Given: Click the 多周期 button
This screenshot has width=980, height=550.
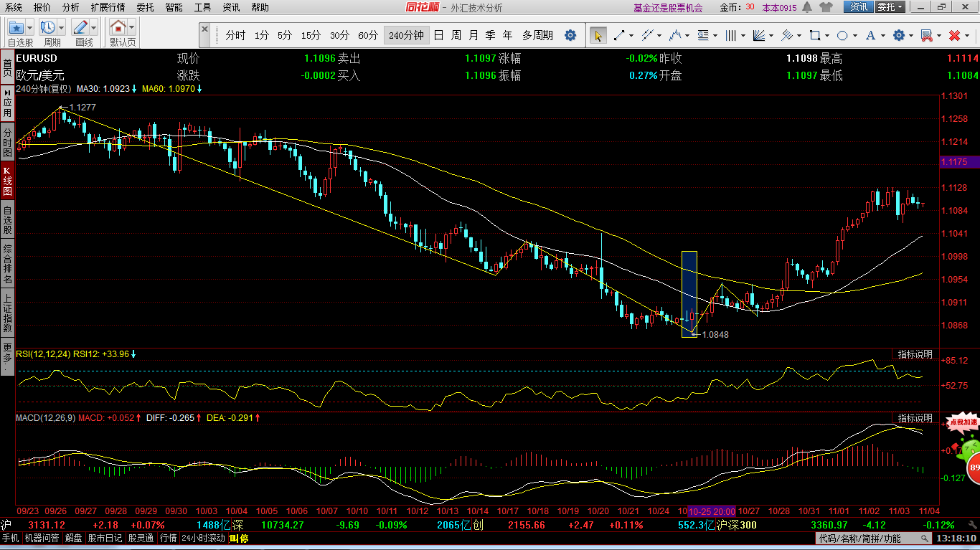Looking at the screenshot, I should (537, 35).
